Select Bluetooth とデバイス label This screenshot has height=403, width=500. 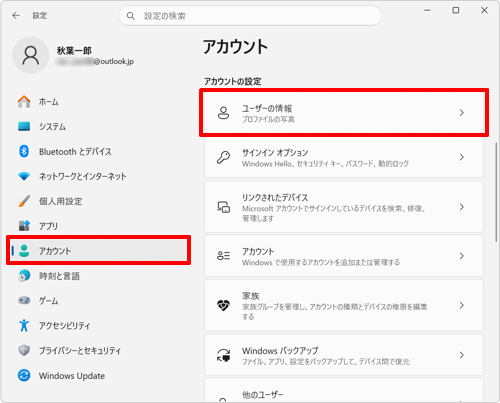(x=75, y=152)
